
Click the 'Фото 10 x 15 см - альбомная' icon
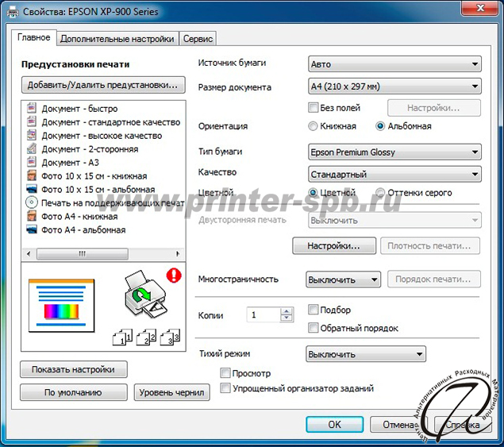31,189
